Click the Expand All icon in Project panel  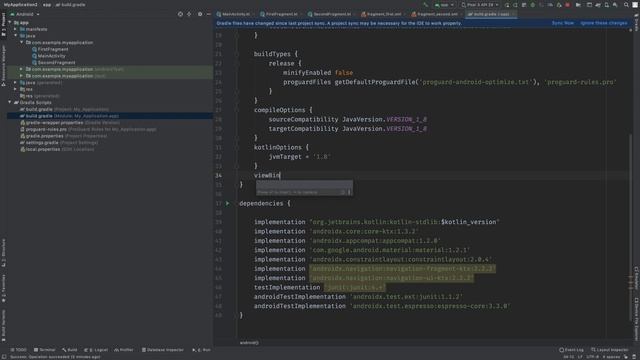coord(189,14)
